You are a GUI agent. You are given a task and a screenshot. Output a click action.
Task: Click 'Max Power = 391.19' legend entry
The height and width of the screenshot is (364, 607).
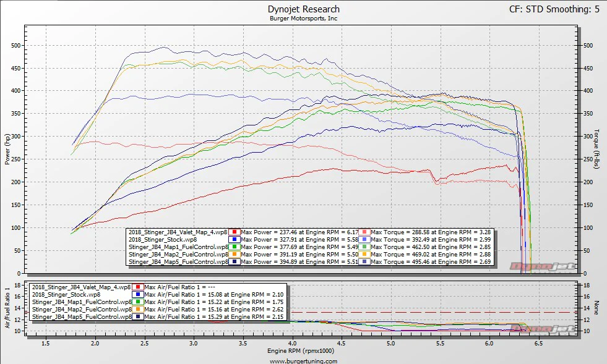click(x=299, y=254)
